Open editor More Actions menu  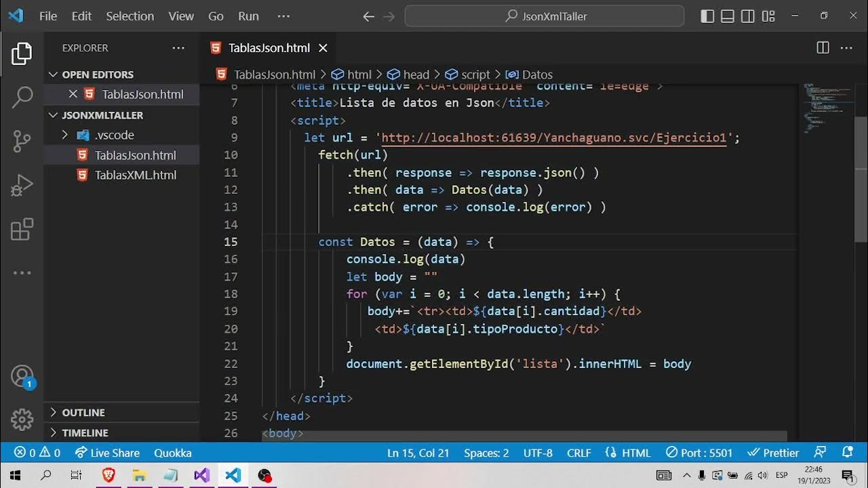(x=846, y=47)
